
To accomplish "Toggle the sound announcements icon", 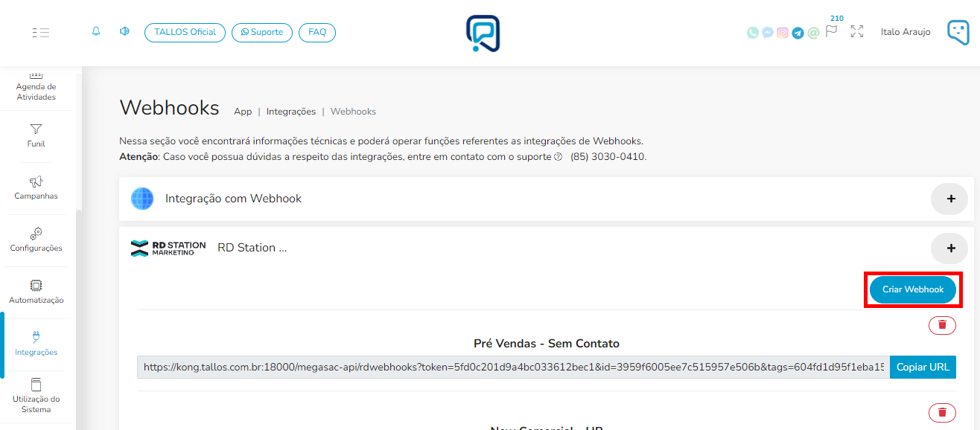I will [124, 32].
